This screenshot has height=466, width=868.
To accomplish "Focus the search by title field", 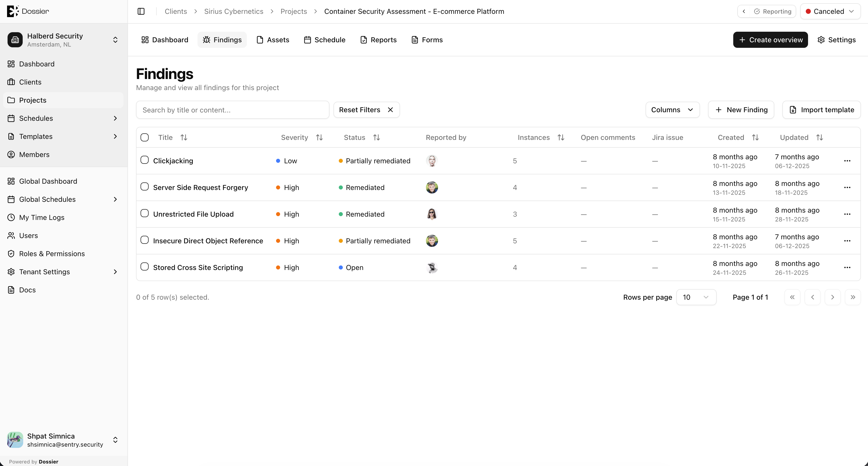I will [x=232, y=110].
